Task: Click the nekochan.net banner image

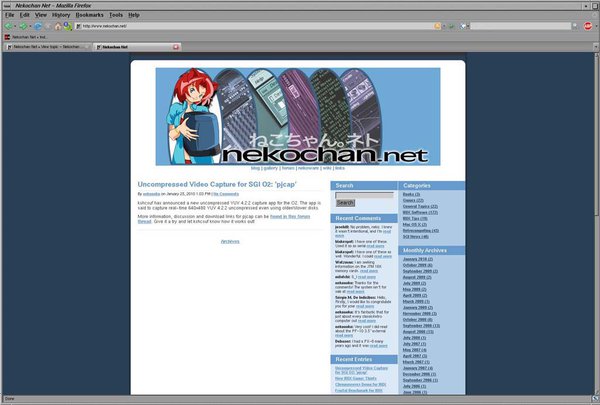Action: click(x=298, y=116)
